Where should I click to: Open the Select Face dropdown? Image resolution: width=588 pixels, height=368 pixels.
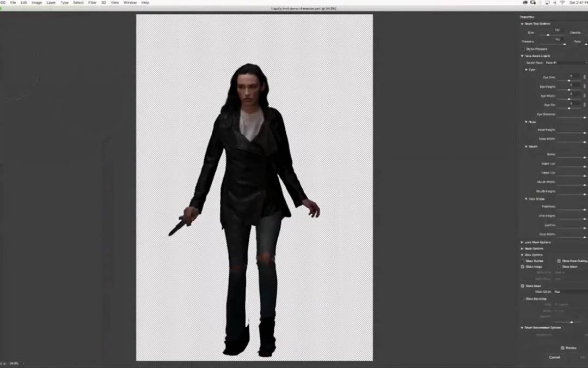point(566,63)
